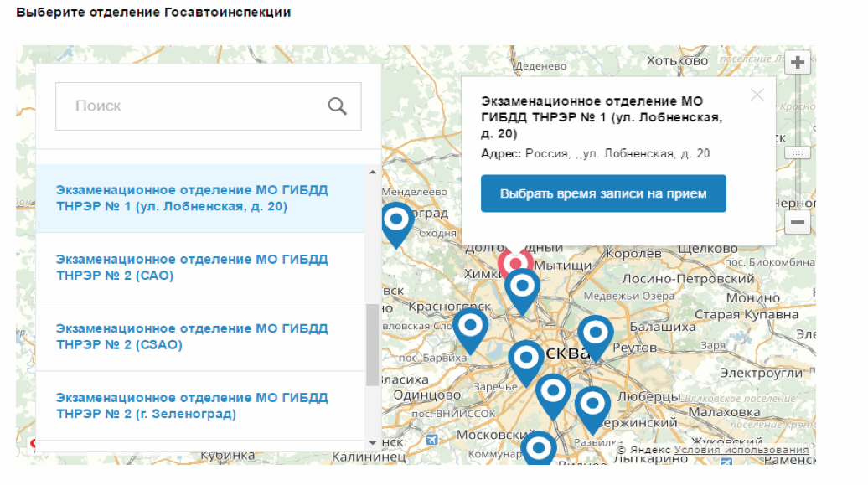Zoom out the map with minus button
Screen dimensions: 868x485
[x=798, y=224]
